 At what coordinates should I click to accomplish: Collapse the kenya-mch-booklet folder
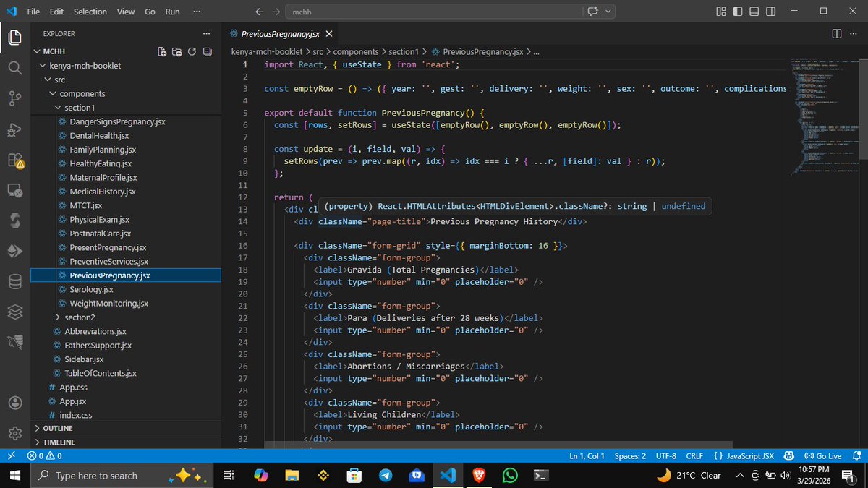(x=43, y=66)
